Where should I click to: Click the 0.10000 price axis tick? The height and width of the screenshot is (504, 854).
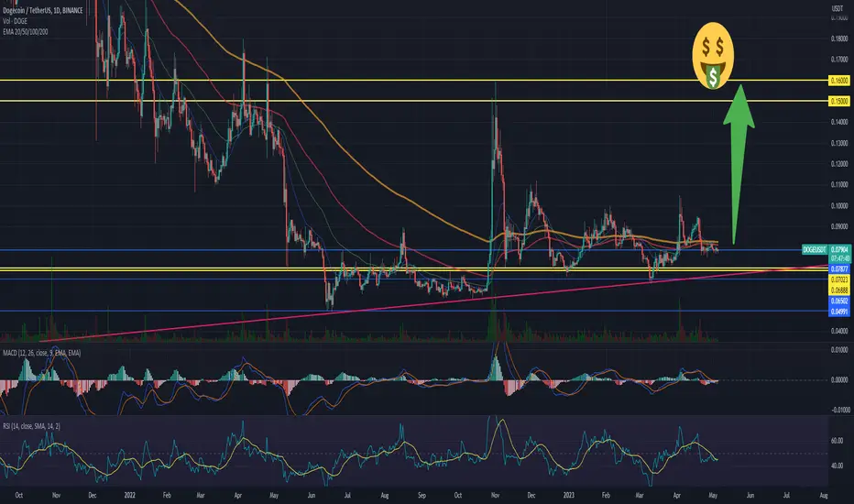click(839, 206)
